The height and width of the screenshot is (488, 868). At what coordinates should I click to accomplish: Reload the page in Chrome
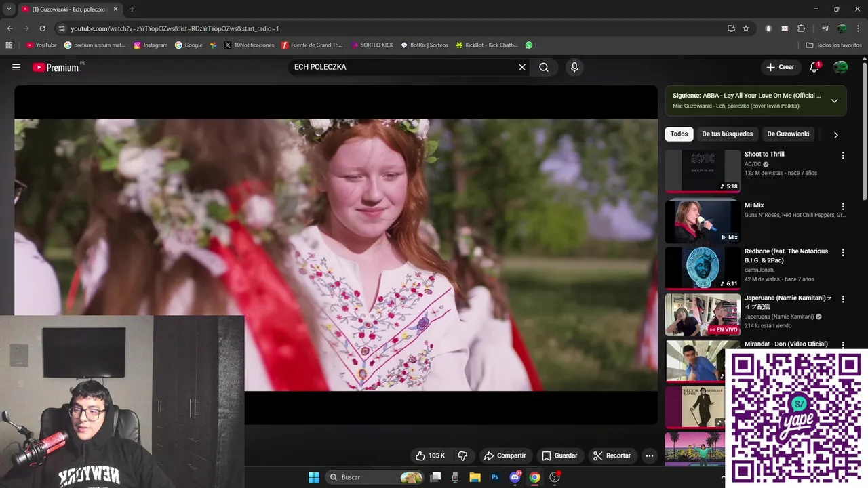[x=42, y=28]
